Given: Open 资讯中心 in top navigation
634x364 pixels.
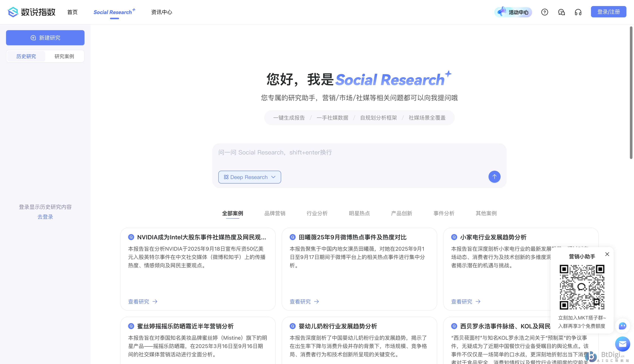Looking at the screenshot, I should coord(162,12).
